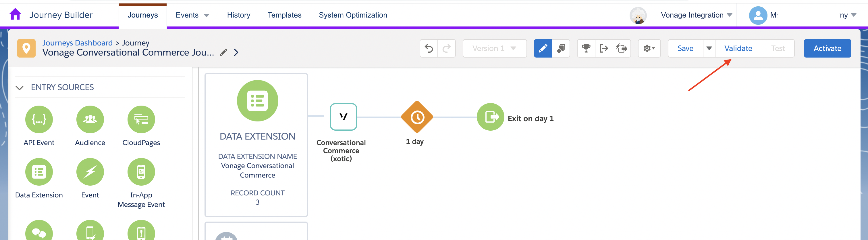This screenshot has height=240, width=868.
Task: Click the Conversational Commerce activity node
Action: point(343,117)
